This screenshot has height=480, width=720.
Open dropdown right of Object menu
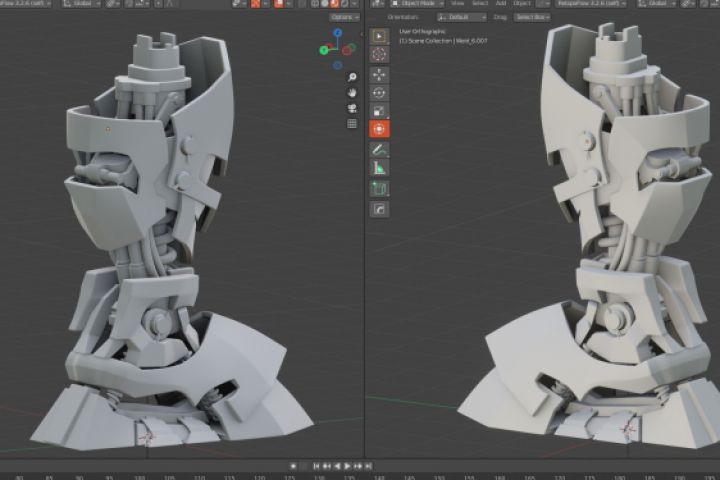544,4
